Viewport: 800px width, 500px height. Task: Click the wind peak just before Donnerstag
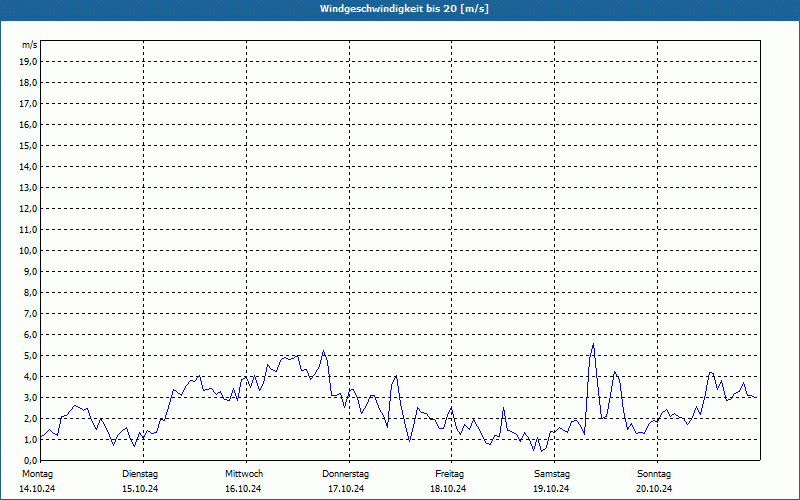(x=323, y=351)
